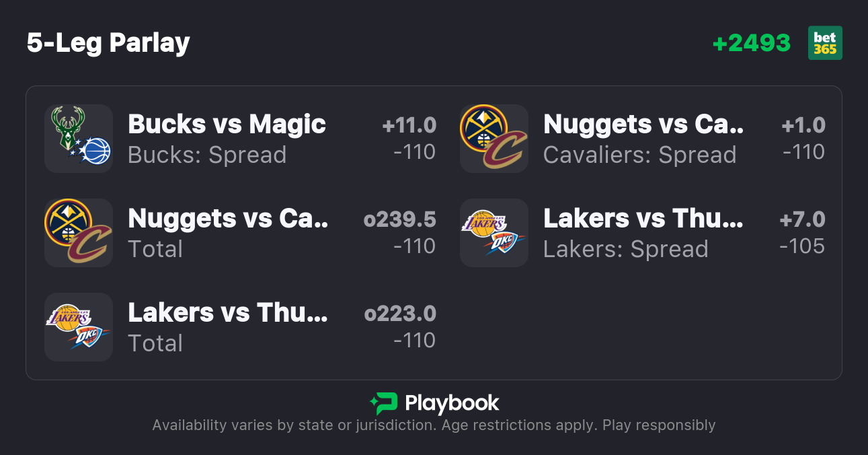Click the Bucks +11.0 spread value
The width and height of the screenshot is (868, 455).
[409, 125]
